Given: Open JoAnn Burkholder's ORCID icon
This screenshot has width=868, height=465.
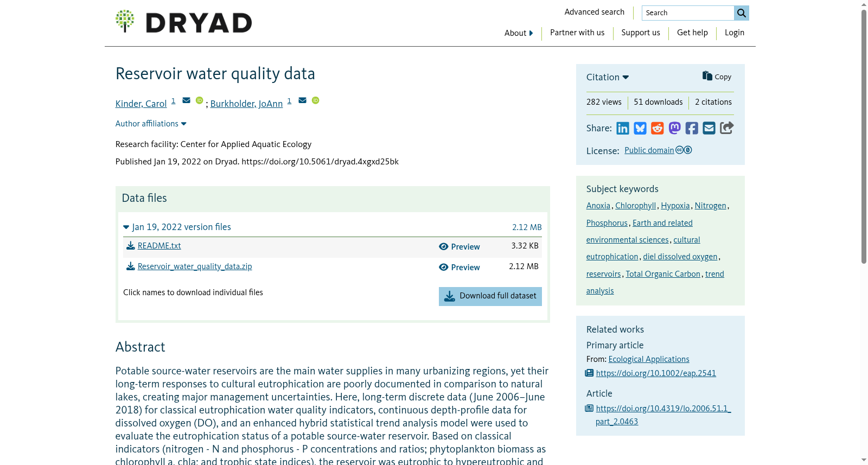Looking at the screenshot, I should click(x=316, y=100).
